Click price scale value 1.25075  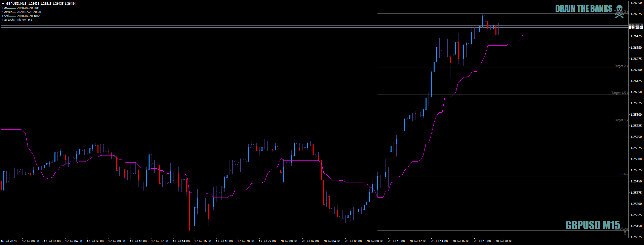tap(636, 237)
